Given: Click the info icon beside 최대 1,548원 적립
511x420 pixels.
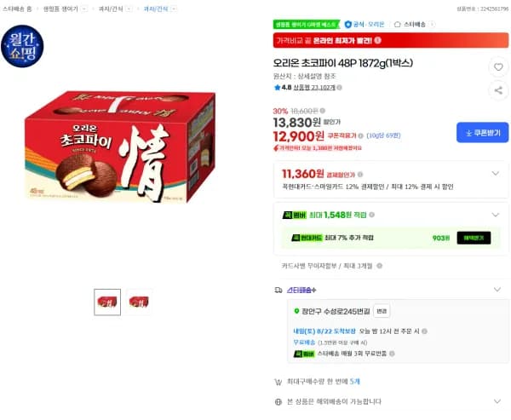Looking at the screenshot, I should pos(371,215).
